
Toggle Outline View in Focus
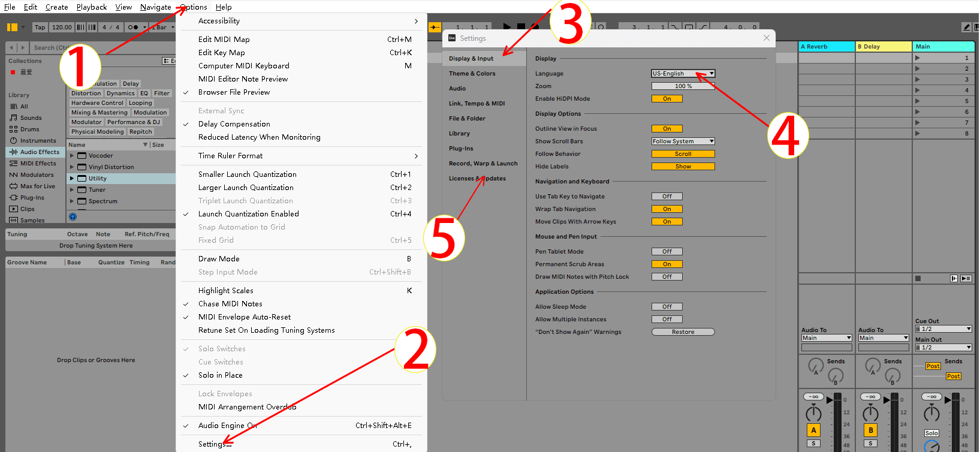click(x=667, y=129)
